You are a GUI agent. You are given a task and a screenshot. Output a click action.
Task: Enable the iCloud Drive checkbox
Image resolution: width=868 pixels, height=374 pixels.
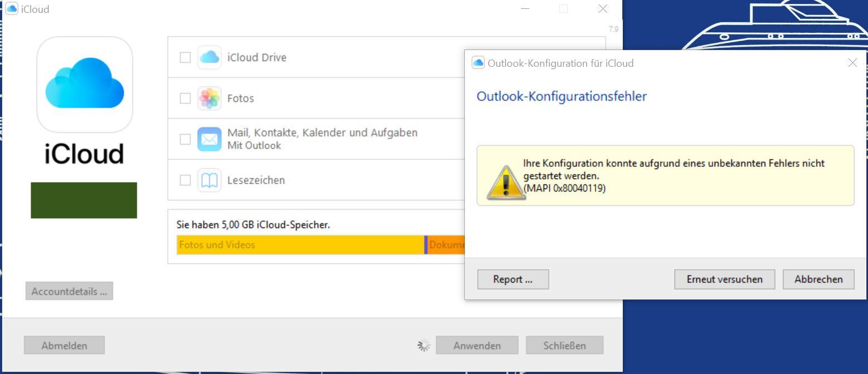click(185, 57)
